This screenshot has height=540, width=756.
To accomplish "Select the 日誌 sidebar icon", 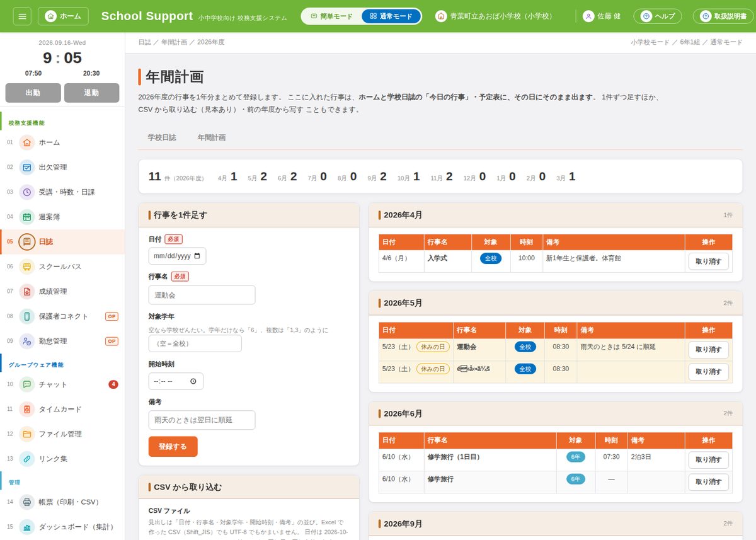I will 26,241.
